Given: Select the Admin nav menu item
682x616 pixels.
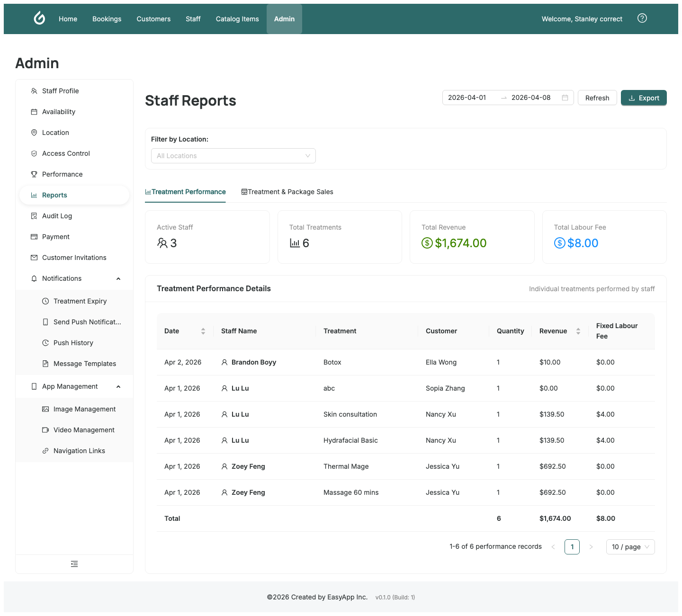Looking at the screenshot, I should click(x=284, y=19).
